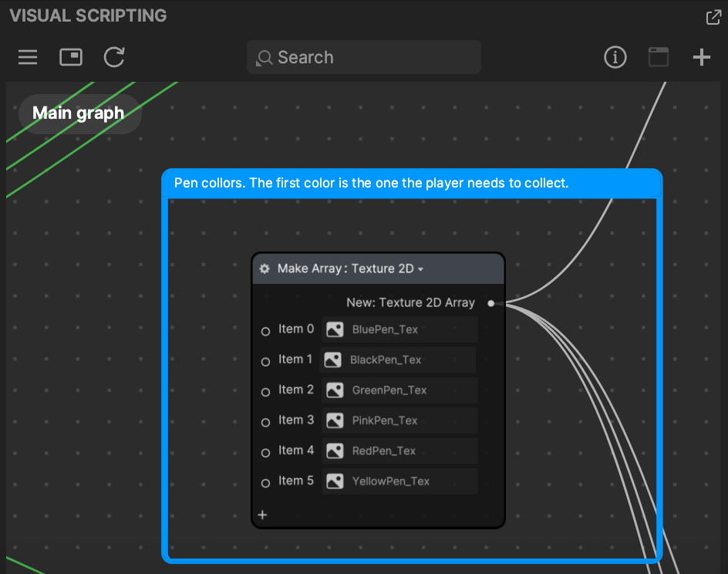This screenshot has height=574, width=728.
Task: Click the search magnifier icon
Action: (264, 58)
